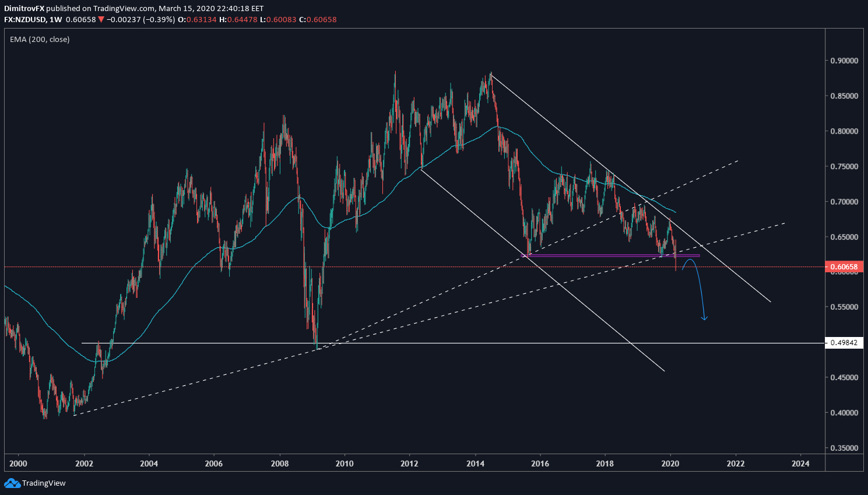This screenshot has width=868, height=495.
Task: Click the 0.65000 price axis value
Action: click(x=844, y=237)
